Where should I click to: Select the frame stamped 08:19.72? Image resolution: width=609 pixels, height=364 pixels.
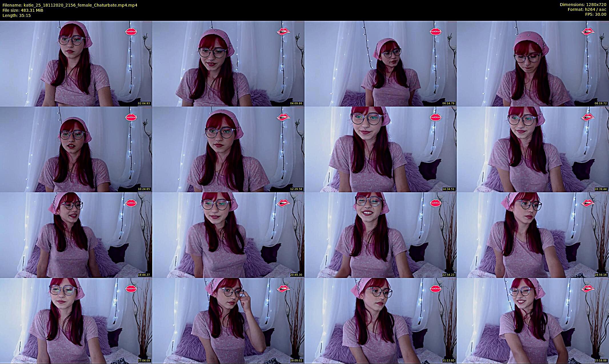pos(533,63)
